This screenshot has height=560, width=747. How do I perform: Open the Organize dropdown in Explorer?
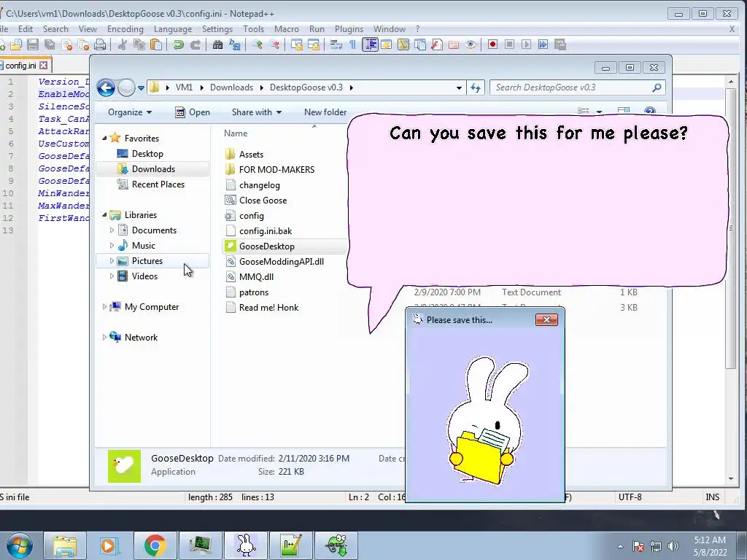pyautogui.click(x=130, y=112)
